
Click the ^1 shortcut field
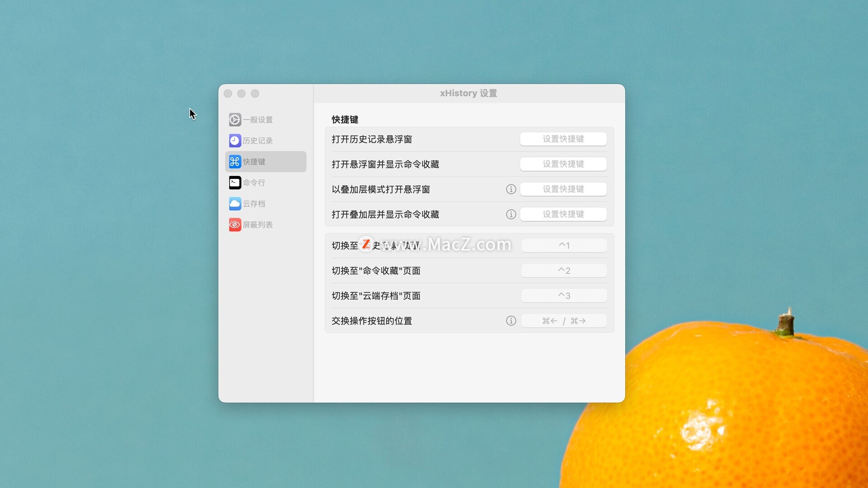[564, 245]
